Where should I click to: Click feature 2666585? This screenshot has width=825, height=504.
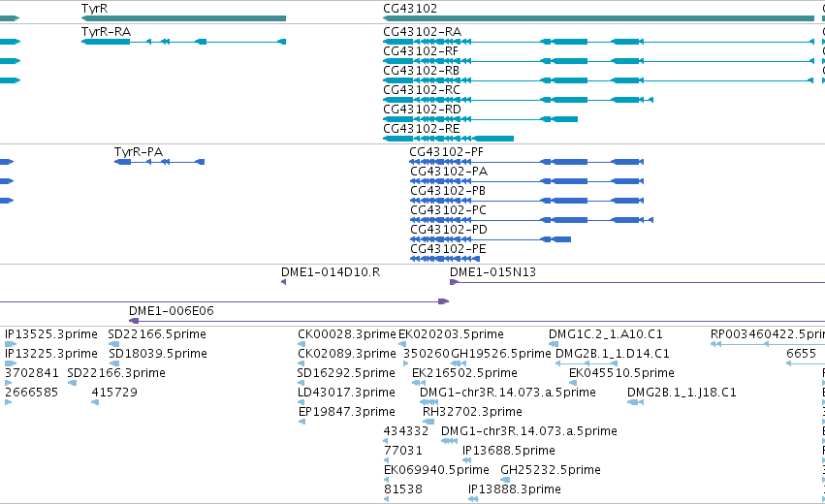click(31, 393)
